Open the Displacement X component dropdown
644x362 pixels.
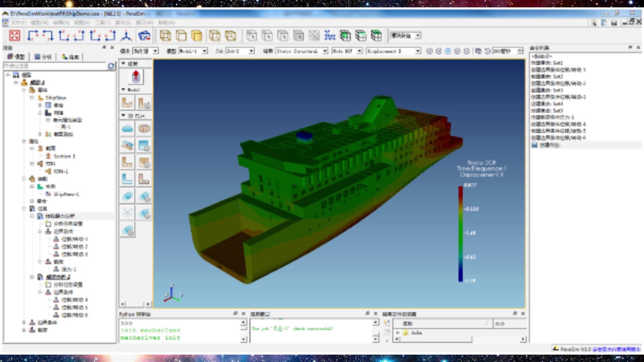(x=393, y=51)
